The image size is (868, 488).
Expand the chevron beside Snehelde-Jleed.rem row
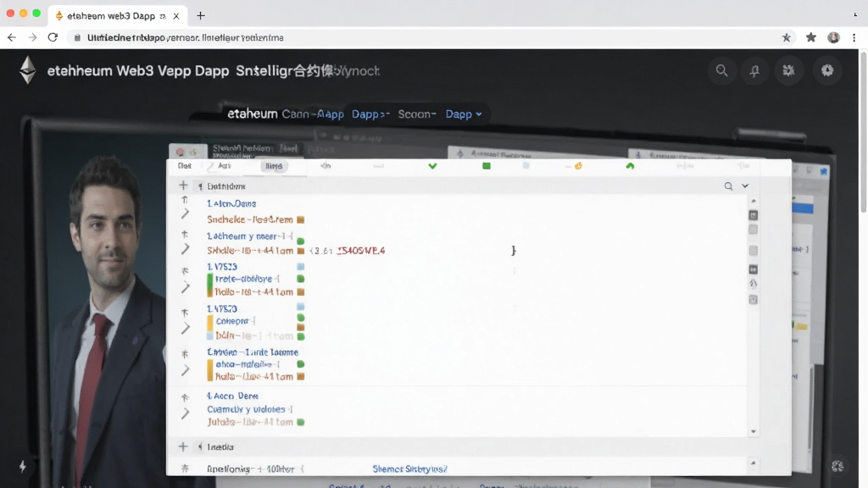185,213
